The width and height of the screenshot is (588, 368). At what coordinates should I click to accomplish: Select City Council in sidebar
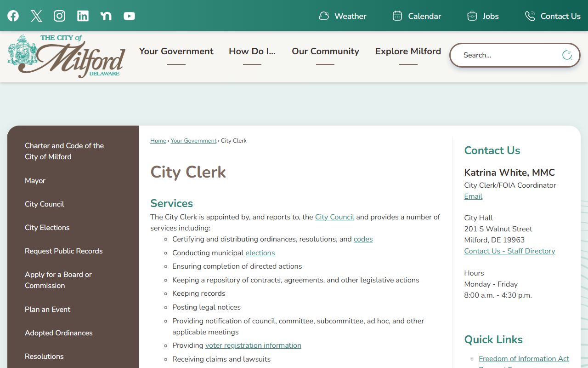pos(45,204)
